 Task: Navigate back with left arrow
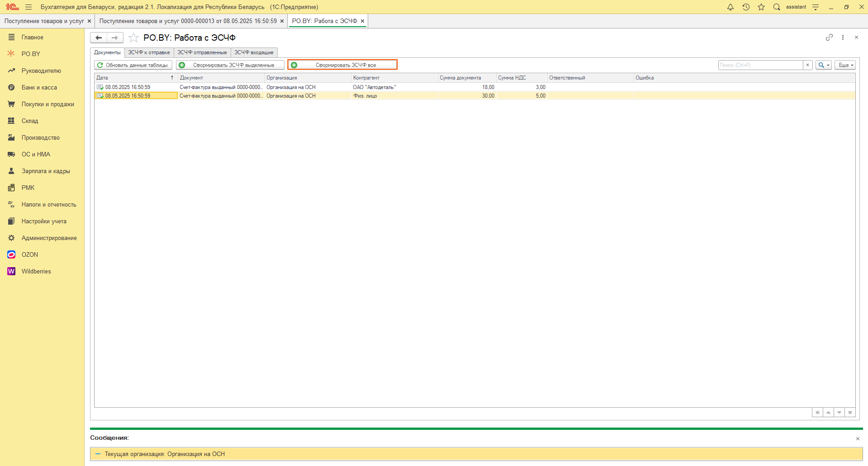99,38
